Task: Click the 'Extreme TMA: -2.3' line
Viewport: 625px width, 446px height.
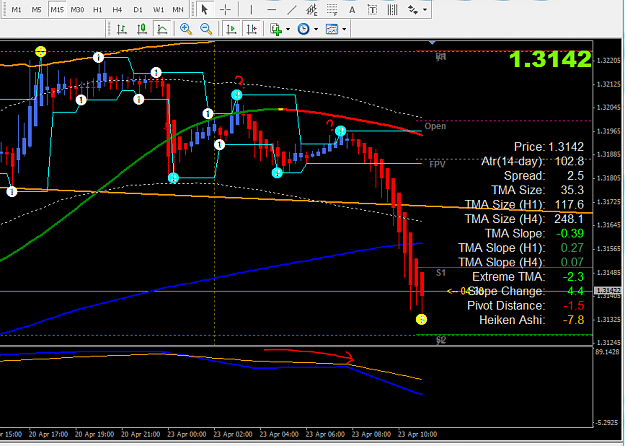Action: [x=528, y=276]
